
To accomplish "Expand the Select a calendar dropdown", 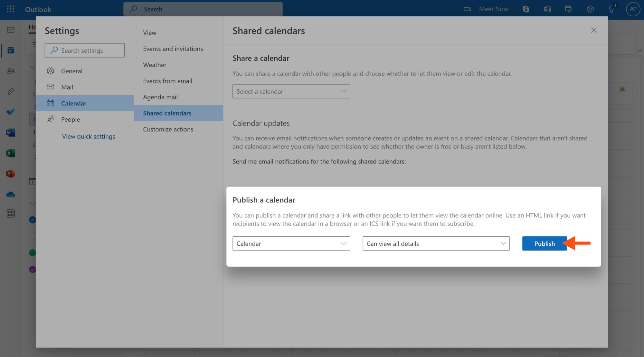I will 291,91.
